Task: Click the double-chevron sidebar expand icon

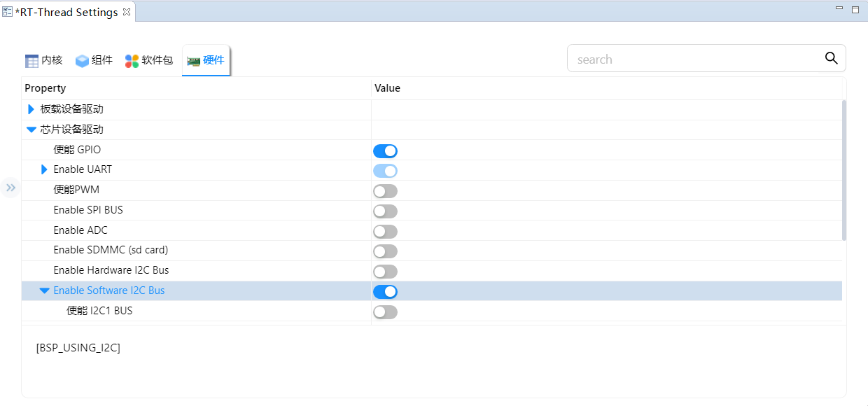Action: point(10,188)
